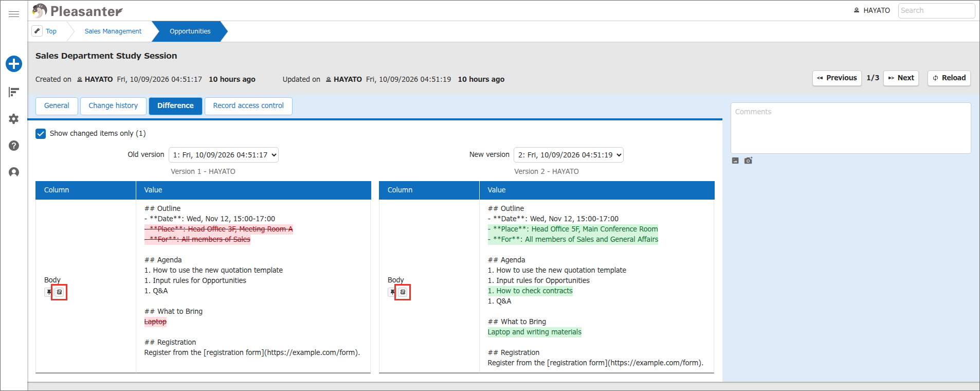Open the Old version dropdown
Viewport: 980px width, 391px height.
pyautogui.click(x=224, y=155)
